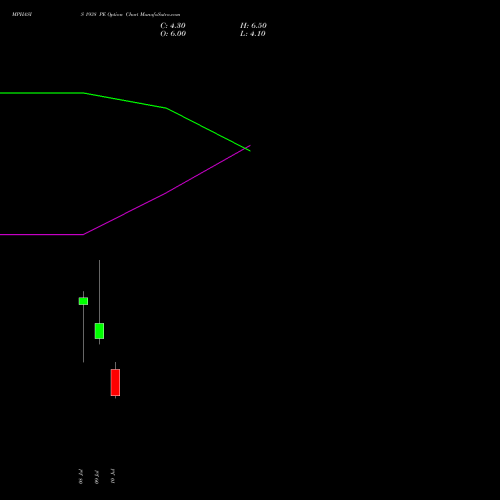
Task: Click the high value "H: 6.50"
Action: (253, 26)
